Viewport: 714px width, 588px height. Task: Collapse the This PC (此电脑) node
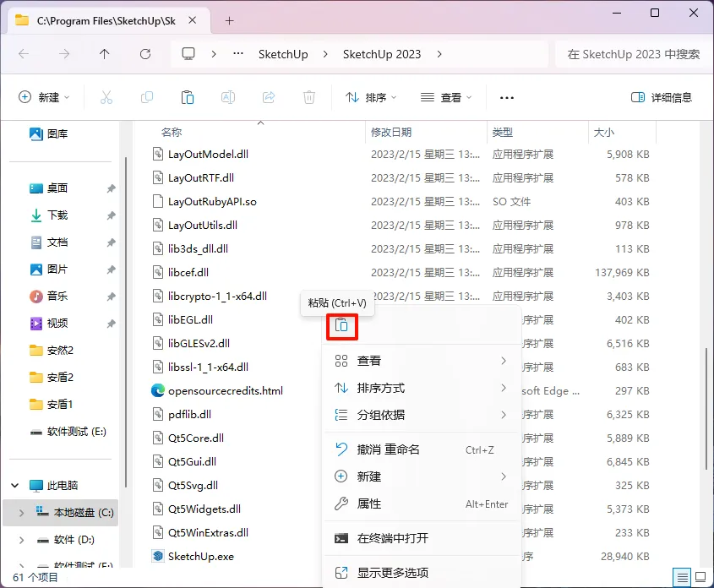click(15, 485)
